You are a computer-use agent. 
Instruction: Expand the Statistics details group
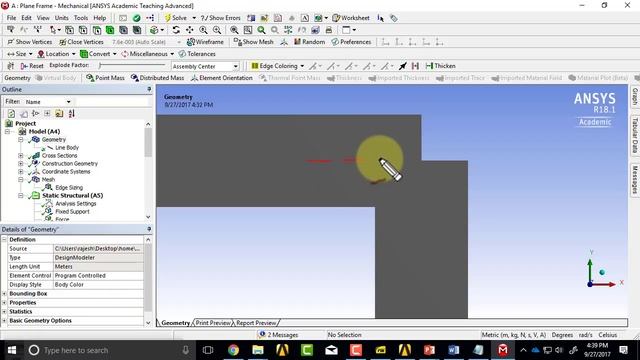click(x=4, y=311)
